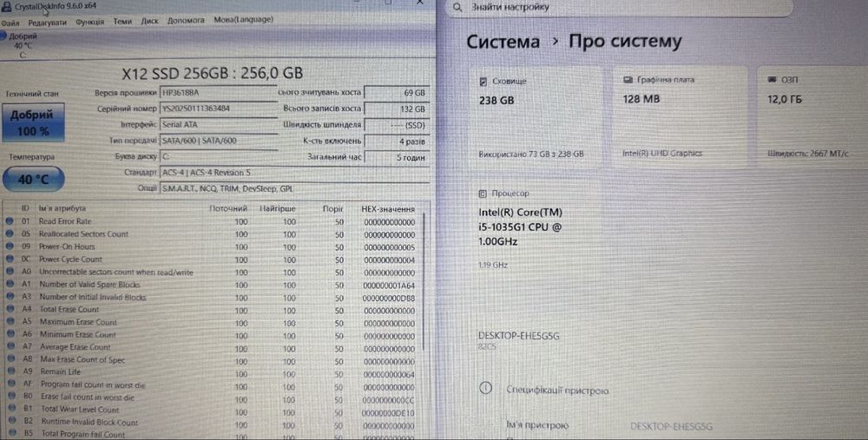
Task: Click status dot for Erase fail count in worst die
Action: pos(11,396)
